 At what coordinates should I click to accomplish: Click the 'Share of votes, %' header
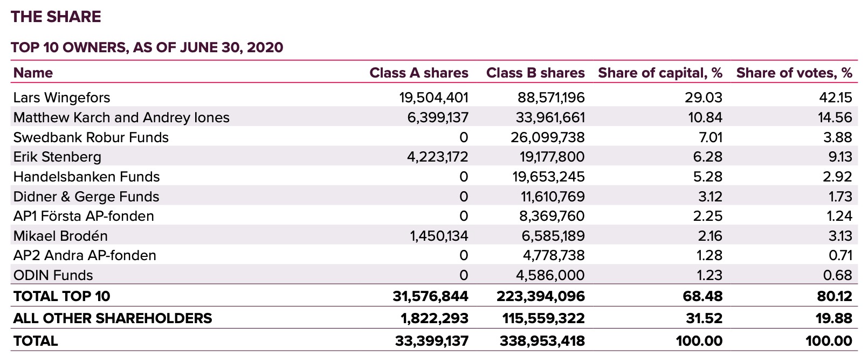pyautogui.click(x=794, y=73)
